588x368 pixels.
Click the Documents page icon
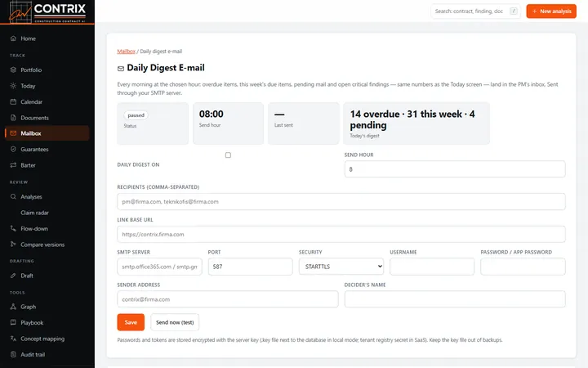pyautogui.click(x=13, y=118)
